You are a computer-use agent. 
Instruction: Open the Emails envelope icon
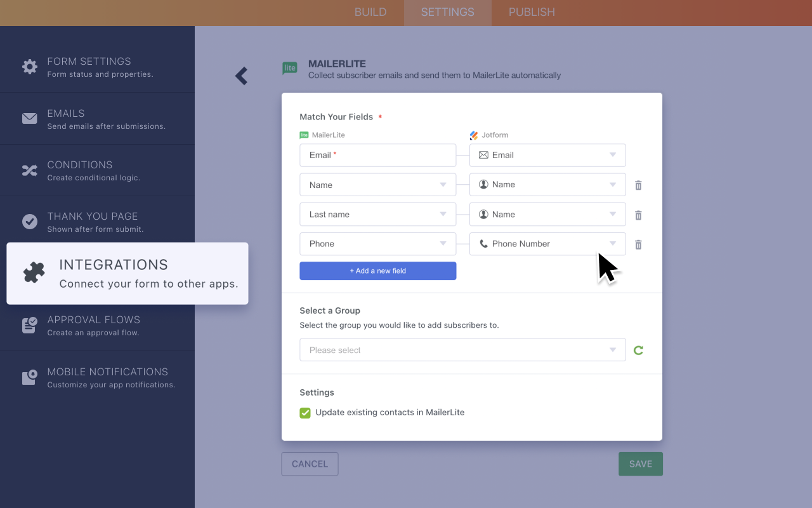[29, 118]
